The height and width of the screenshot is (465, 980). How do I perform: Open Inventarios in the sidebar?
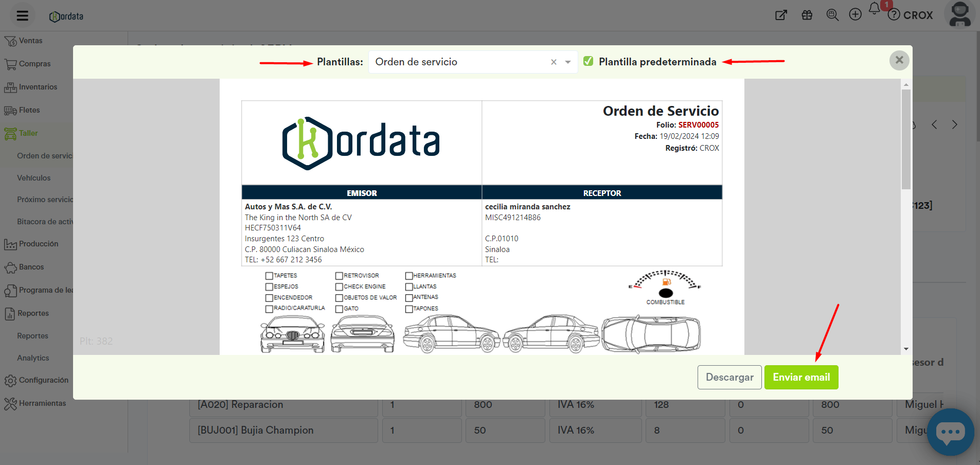(x=38, y=87)
